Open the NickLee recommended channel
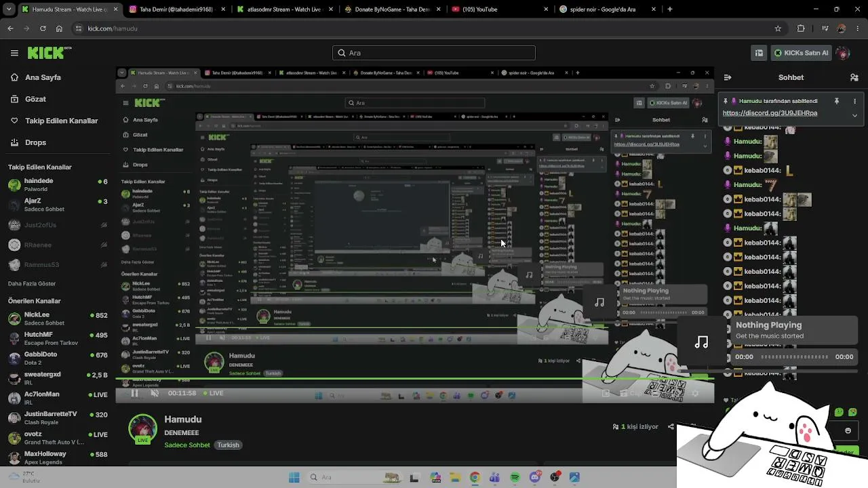Image resolution: width=868 pixels, height=488 pixels. pos(57,319)
